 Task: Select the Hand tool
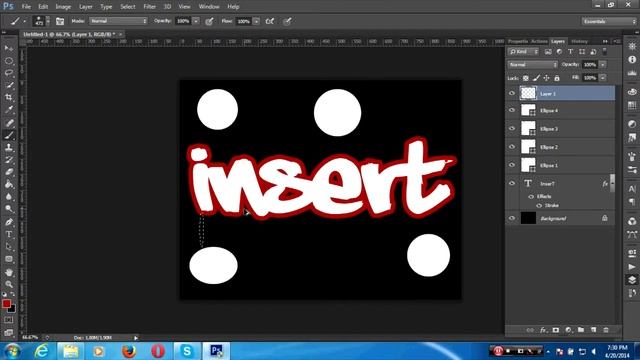point(9,272)
